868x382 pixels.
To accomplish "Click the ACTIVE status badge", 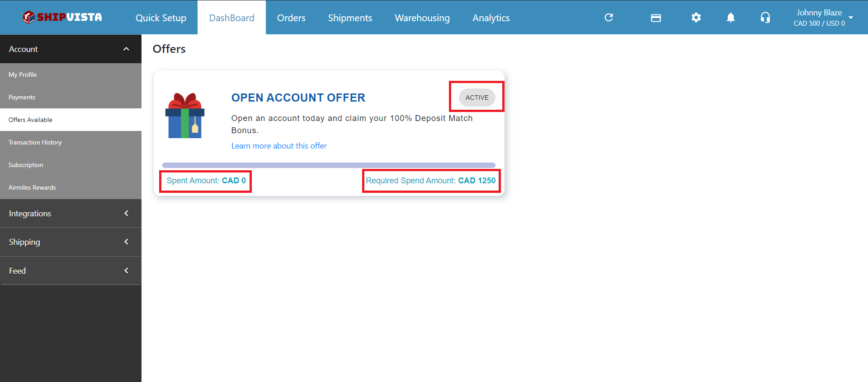I will (477, 98).
